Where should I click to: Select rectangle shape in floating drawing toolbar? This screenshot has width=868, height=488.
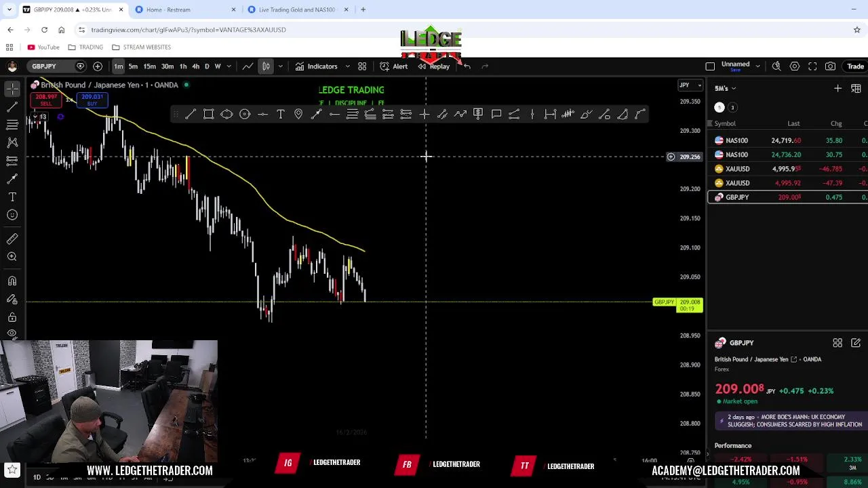click(x=209, y=115)
